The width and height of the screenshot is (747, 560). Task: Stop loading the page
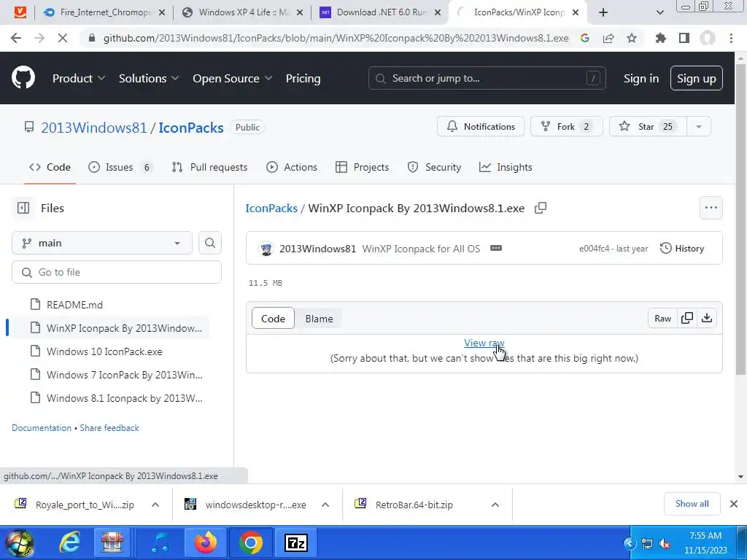pyautogui.click(x=63, y=38)
